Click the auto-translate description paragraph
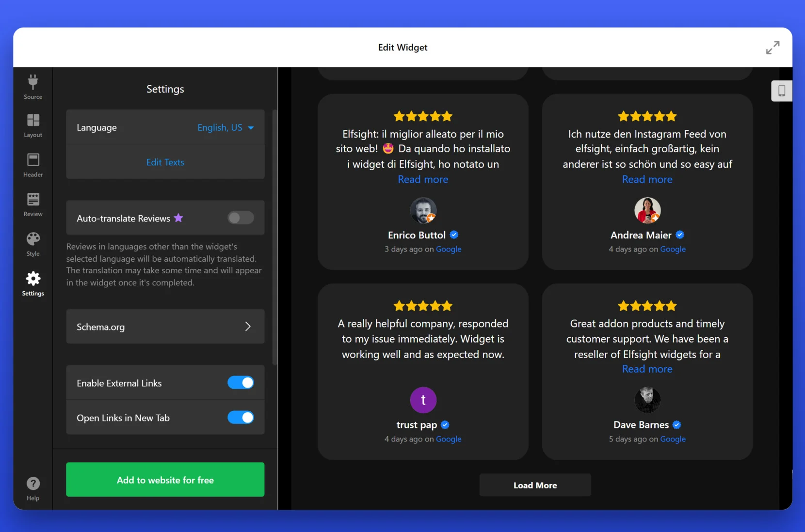The width and height of the screenshot is (805, 532). [x=164, y=265]
